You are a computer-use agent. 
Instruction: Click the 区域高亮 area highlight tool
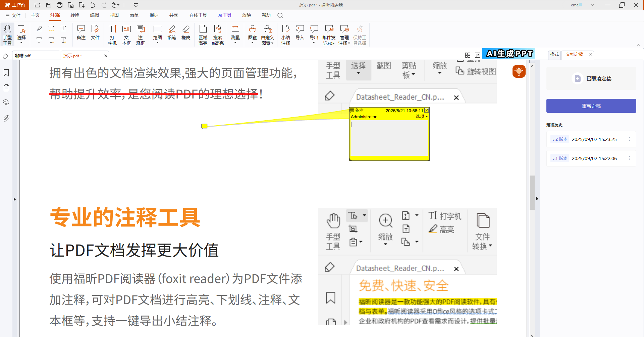pos(203,35)
